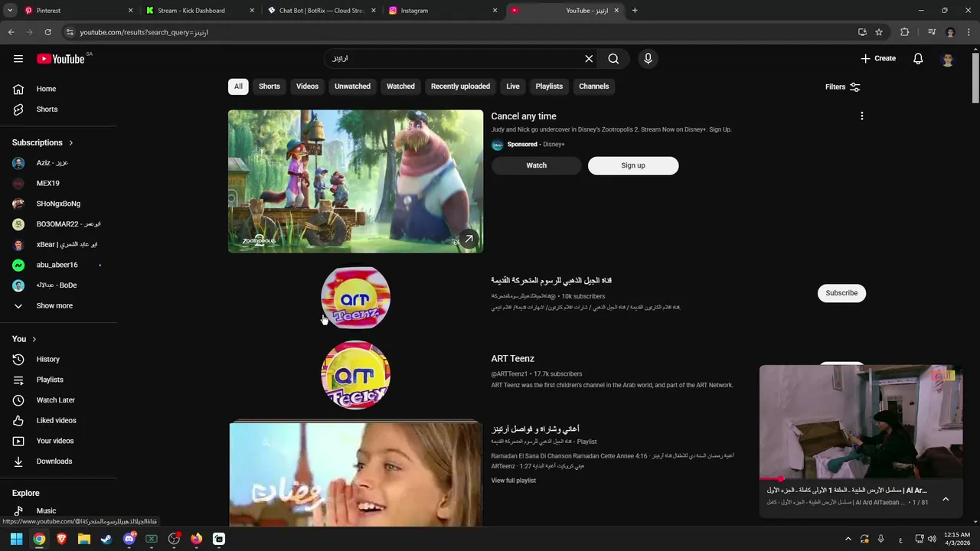980x551 pixels.
Task: Expand the miniplayer playlist chevron
Action: click(x=946, y=499)
